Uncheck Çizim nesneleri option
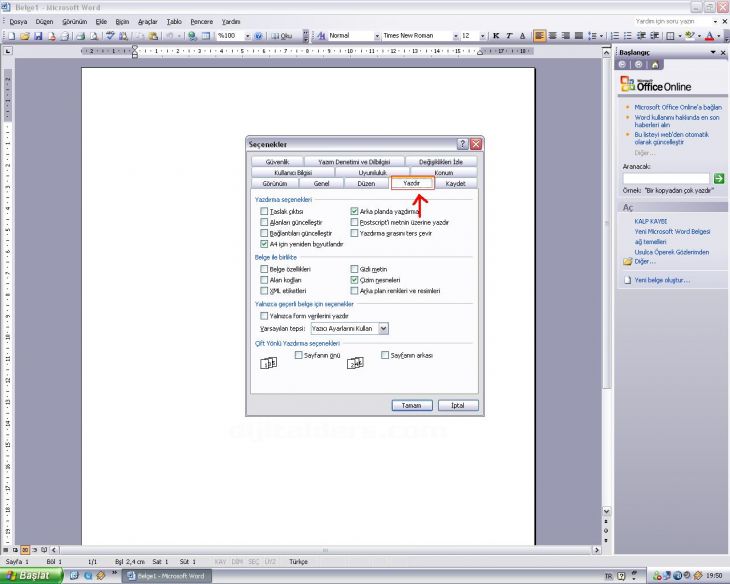Viewport: 730px width, 584px height. [354, 280]
